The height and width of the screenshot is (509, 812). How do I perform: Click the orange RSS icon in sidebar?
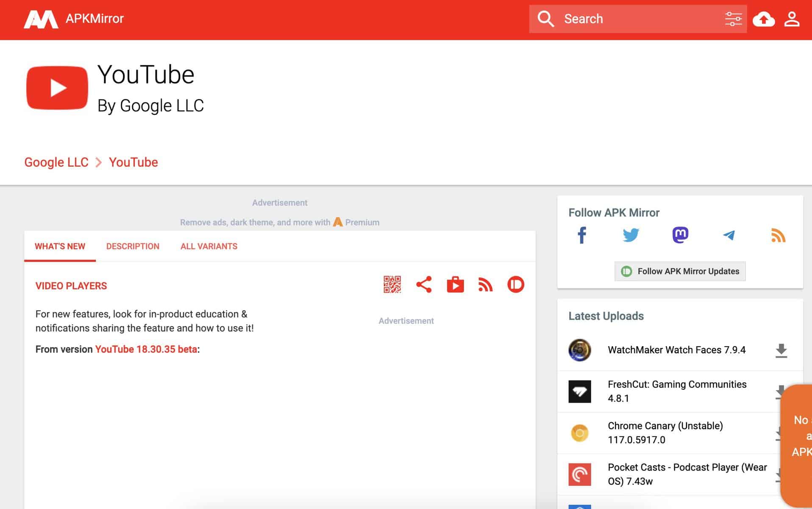click(778, 235)
